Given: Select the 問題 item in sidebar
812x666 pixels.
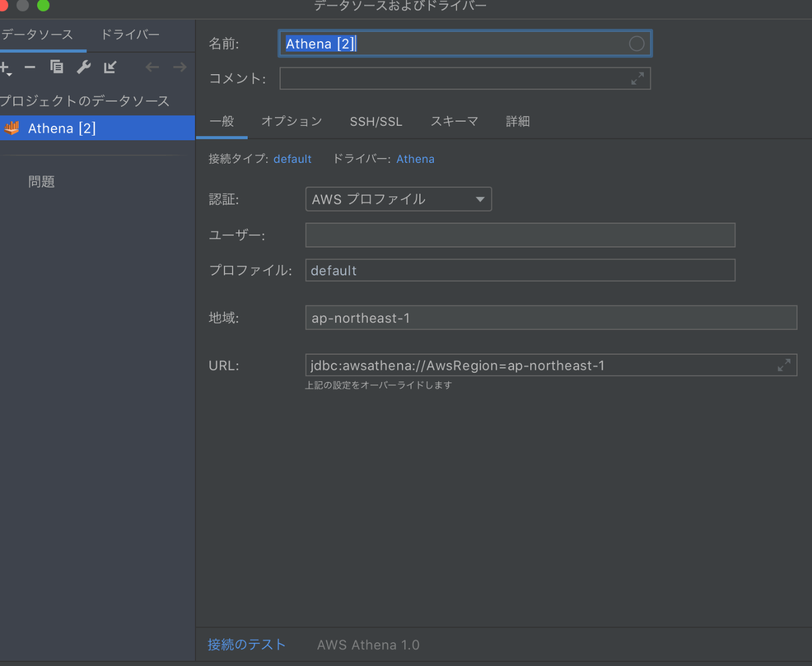Looking at the screenshot, I should click(x=42, y=181).
